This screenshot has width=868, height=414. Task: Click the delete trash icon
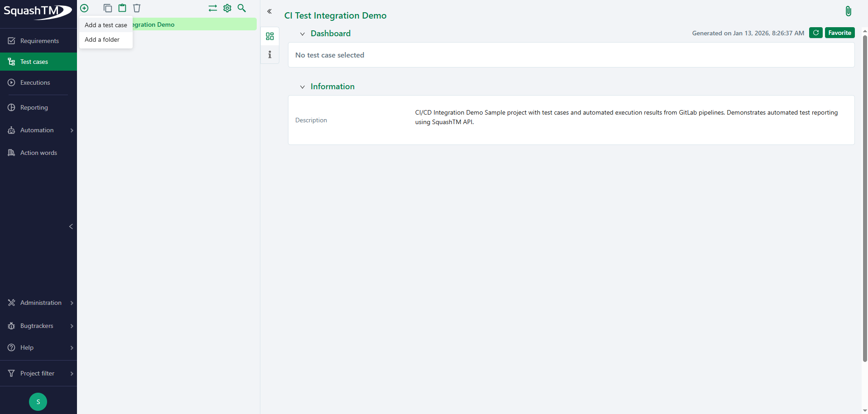(x=136, y=8)
